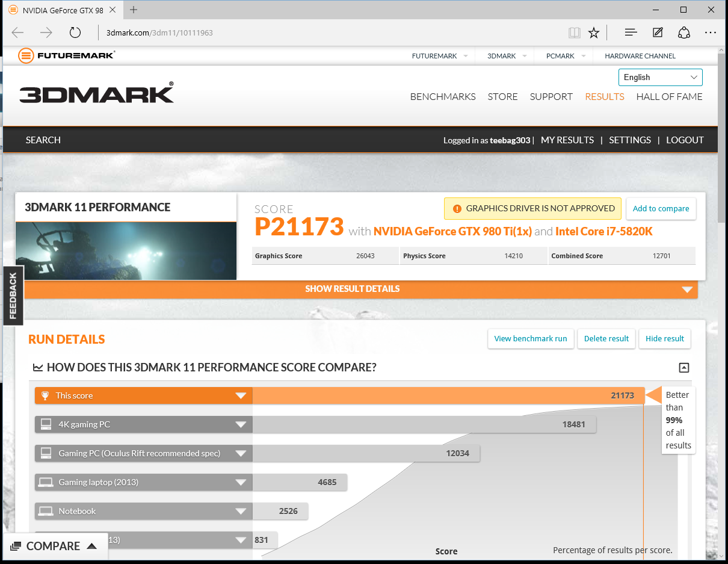728x564 pixels.
Task: Click Hide result button
Action: click(665, 338)
